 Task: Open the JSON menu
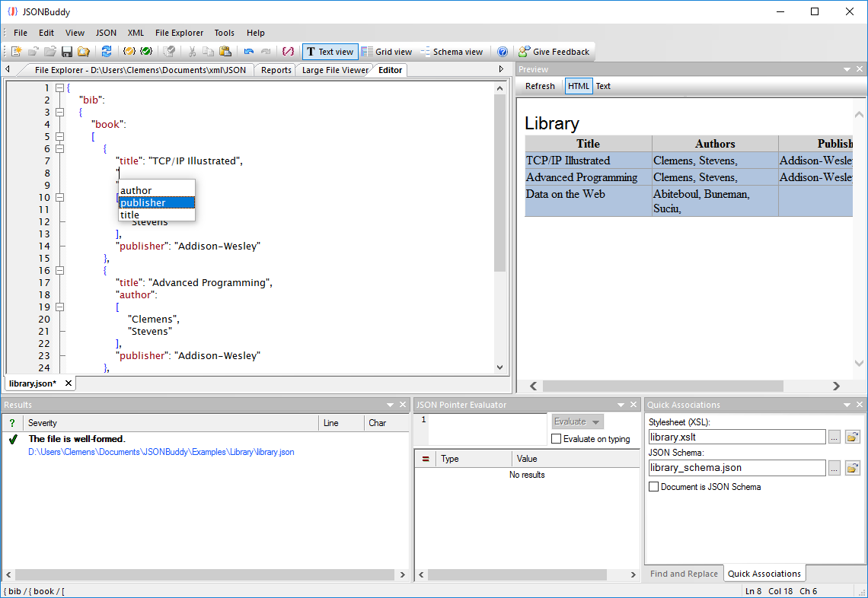106,33
